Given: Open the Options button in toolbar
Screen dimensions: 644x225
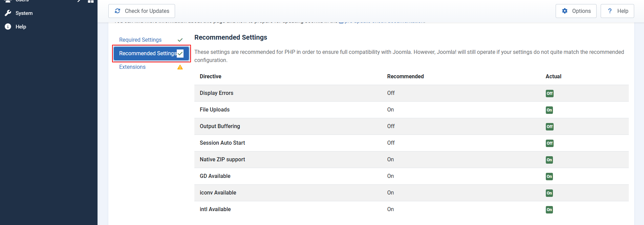Looking at the screenshot, I should click(x=576, y=11).
